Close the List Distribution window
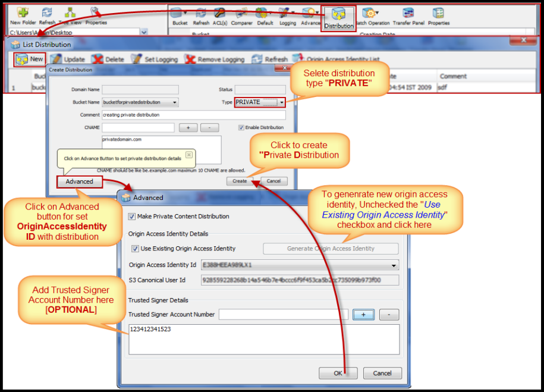 tap(524, 40)
